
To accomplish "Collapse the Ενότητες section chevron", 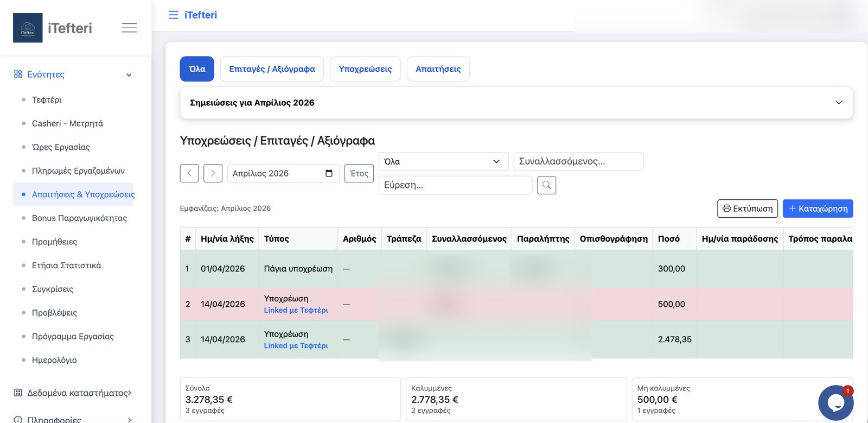I will tap(129, 75).
